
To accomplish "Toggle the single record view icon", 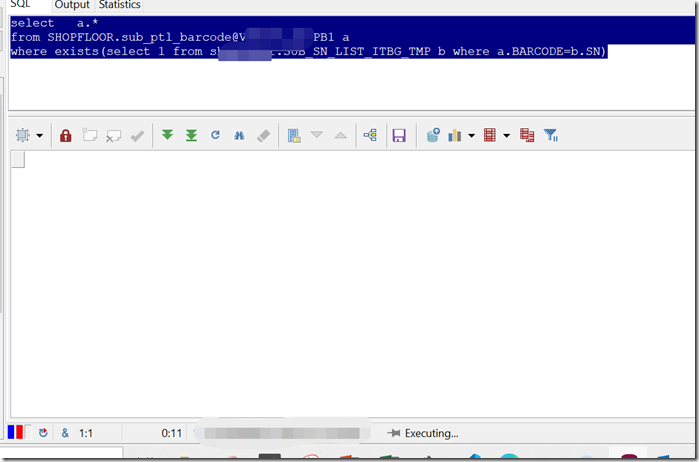I will [294, 136].
